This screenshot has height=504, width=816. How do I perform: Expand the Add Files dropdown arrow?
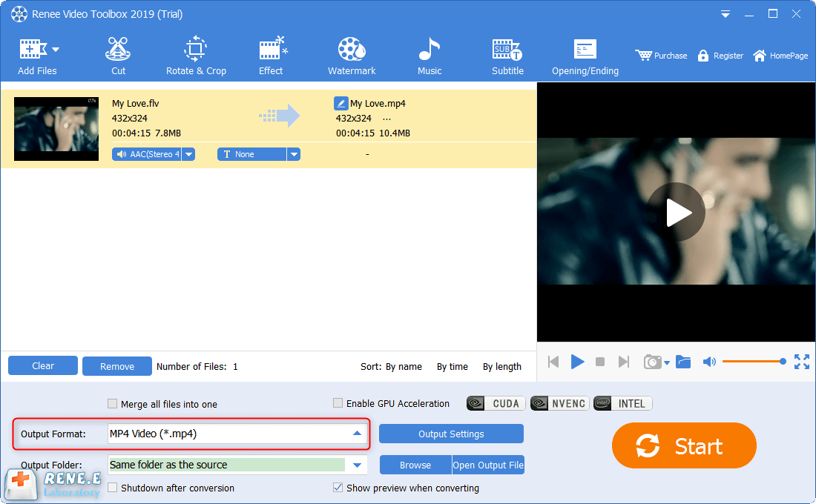[56, 50]
